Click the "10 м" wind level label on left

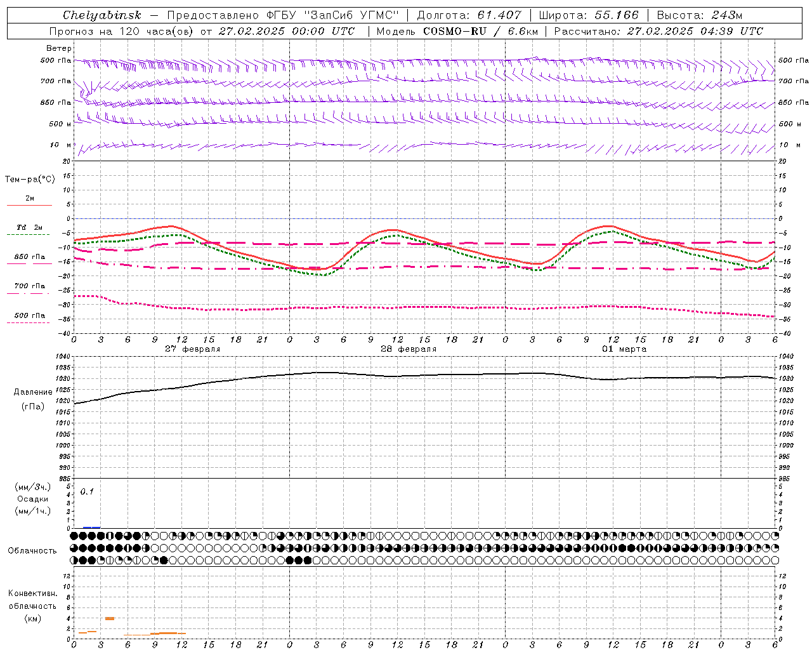click(x=60, y=145)
